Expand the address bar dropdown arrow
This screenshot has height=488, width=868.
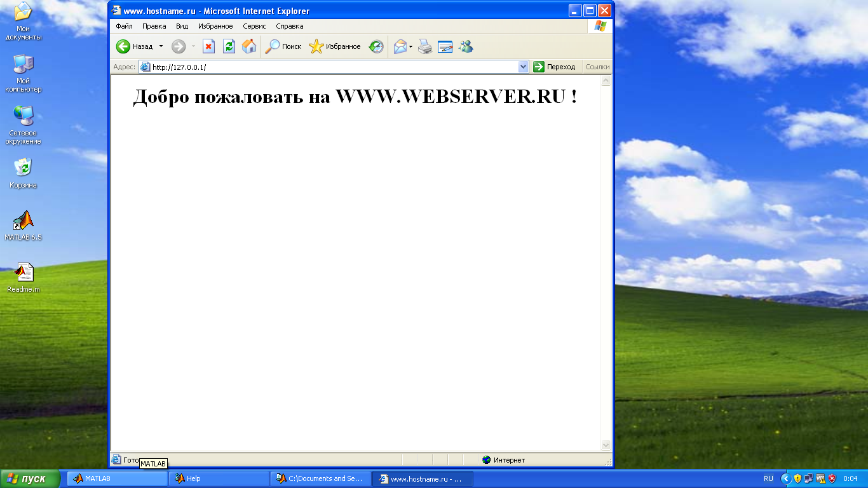pos(524,67)
